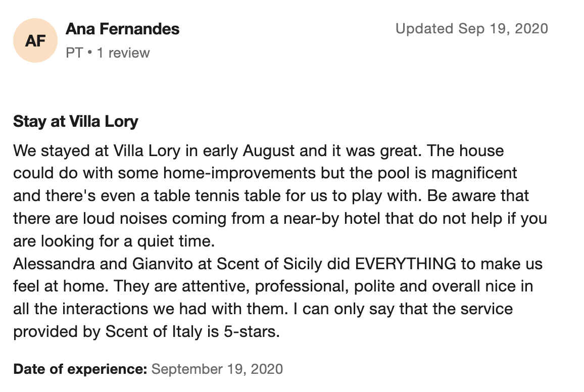The height and width of the screenshot is (392, 584).
Task: Click the capitalized word EVERYTHING
Action: click(x=406, y=264)
